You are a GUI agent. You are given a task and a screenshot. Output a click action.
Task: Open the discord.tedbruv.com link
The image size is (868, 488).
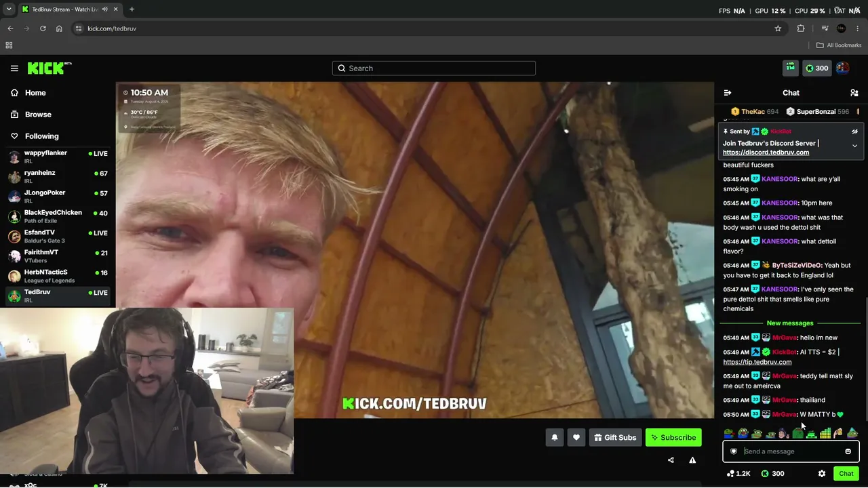point(766,152)
